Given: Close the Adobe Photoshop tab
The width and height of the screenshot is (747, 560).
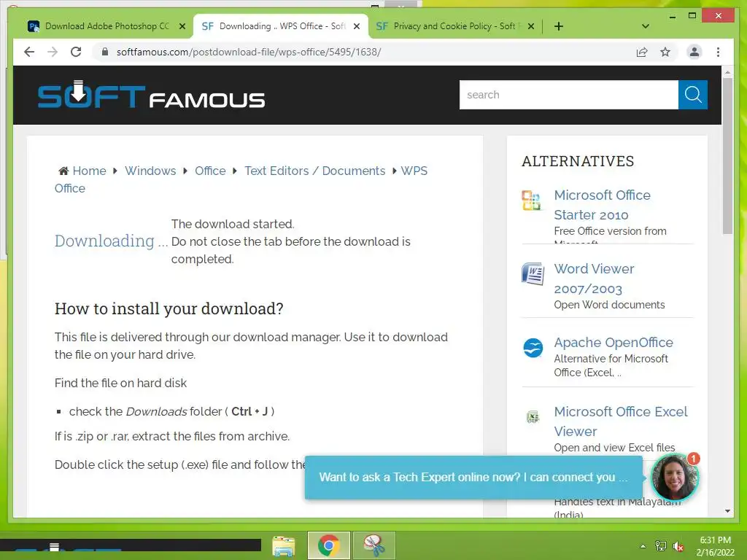Looking at the screenshot, I should (182, 26).
